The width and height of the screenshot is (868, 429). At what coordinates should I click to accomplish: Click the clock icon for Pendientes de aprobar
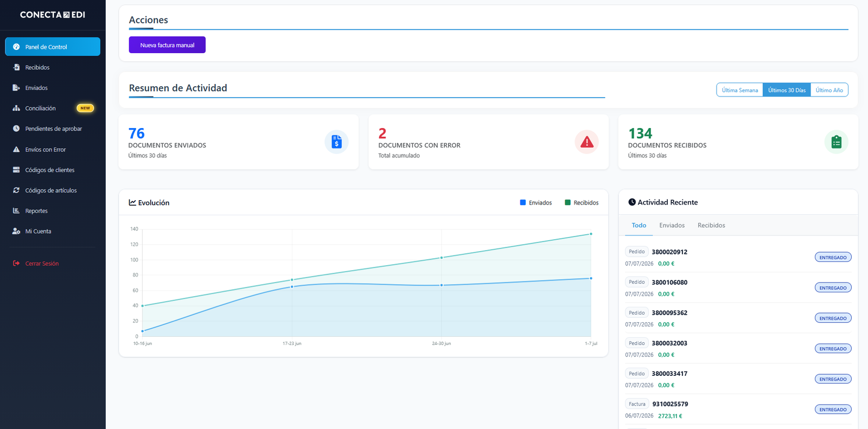coord(16,129)
